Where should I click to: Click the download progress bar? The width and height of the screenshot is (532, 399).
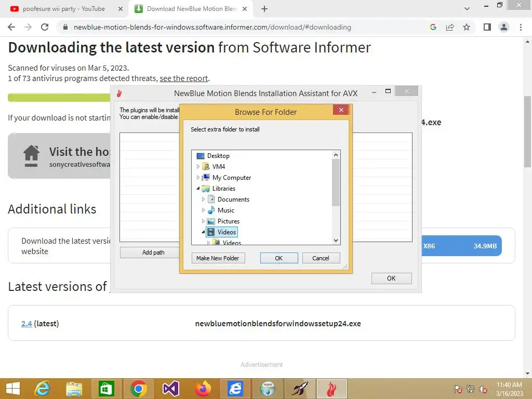[59, 98]
